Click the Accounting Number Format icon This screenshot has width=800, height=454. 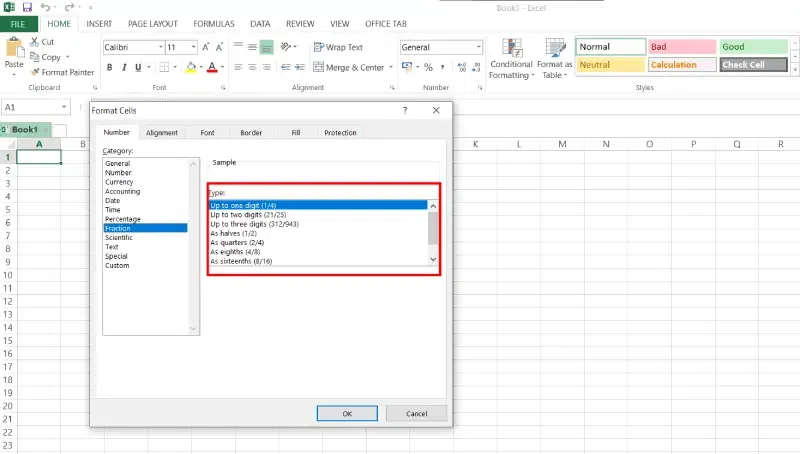[x=407, y=67]
